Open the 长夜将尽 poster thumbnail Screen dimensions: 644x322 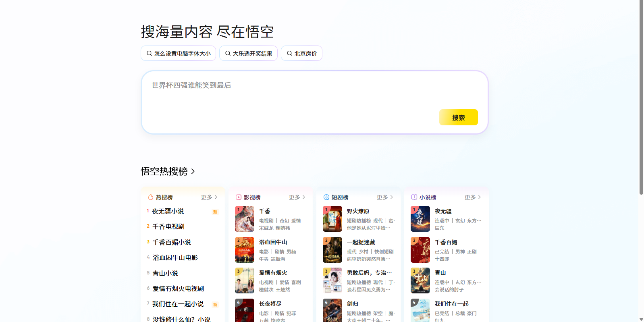click(x=245, y=310)
